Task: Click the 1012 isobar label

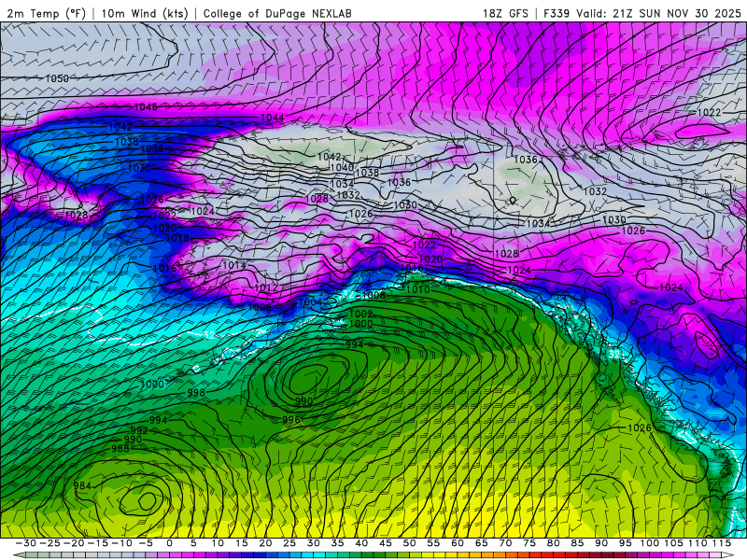Action: pyautogui.click(x=266, y=287)
